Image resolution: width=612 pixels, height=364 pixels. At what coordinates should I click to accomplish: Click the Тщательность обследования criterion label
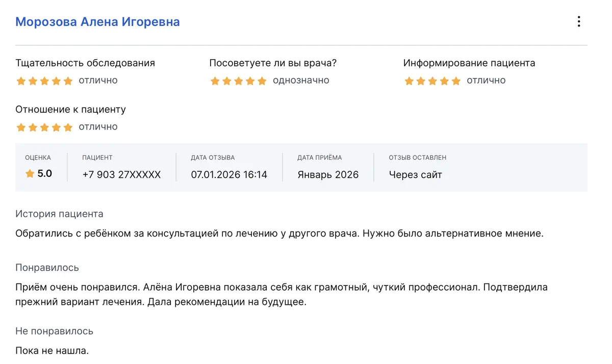85,63
